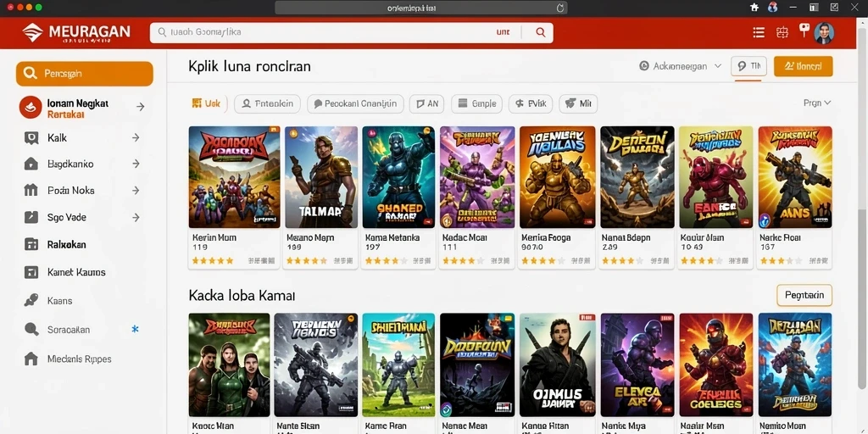The width and height of the screenshot is (868, 434).
Task: Select the Mlt filter chip
Action: [578, 103]
